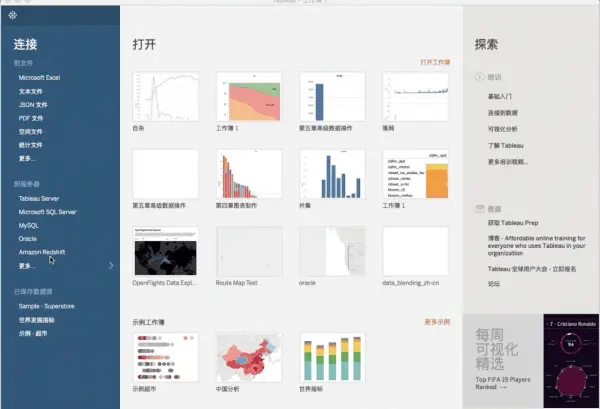The height and width of the screenshot is (409, 600).
Task: Connect to Amazon Redshift
Action: coord(42,252)
